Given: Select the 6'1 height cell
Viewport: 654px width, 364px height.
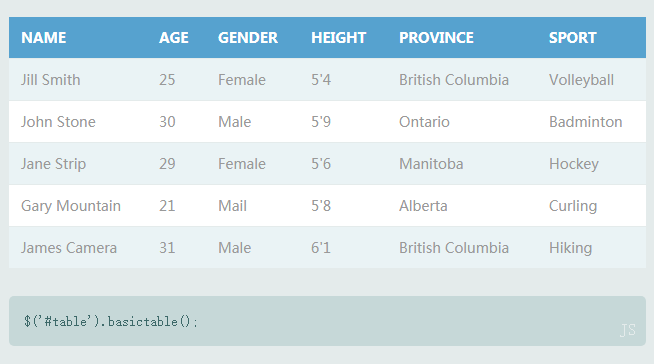Looking at the screenshot, I should click(x=321, y=248).
